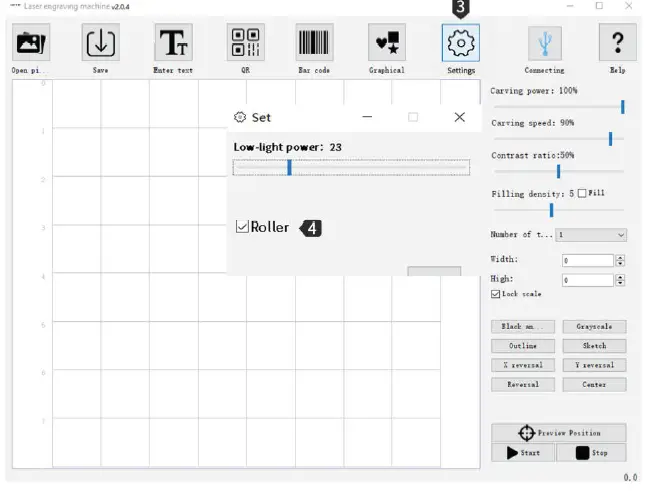Apply the Black an... image mode

(x=523, y=327)
